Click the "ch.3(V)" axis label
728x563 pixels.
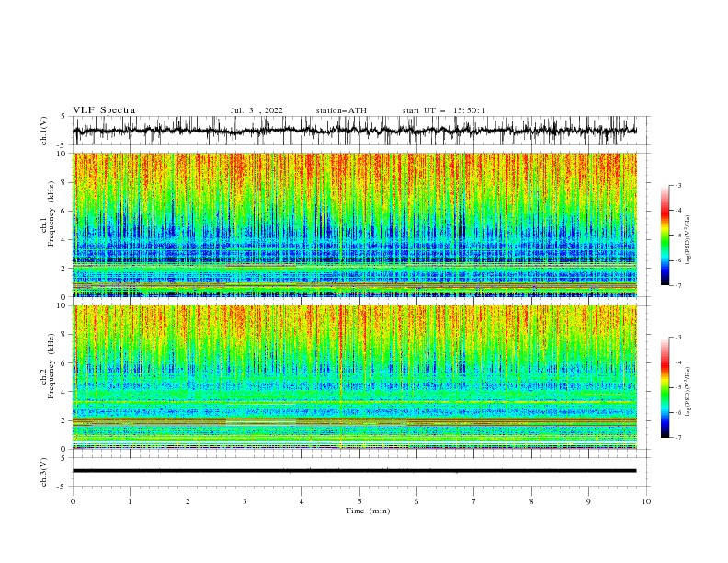44,473
